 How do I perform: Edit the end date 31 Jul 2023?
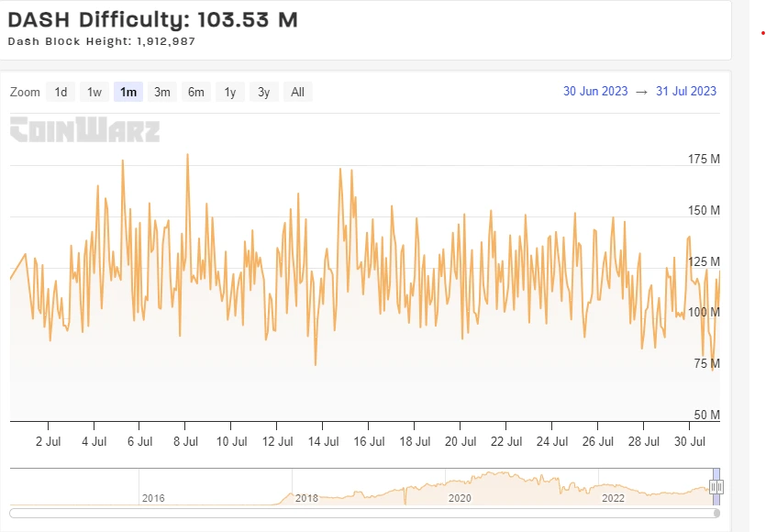tap(686, 92)
